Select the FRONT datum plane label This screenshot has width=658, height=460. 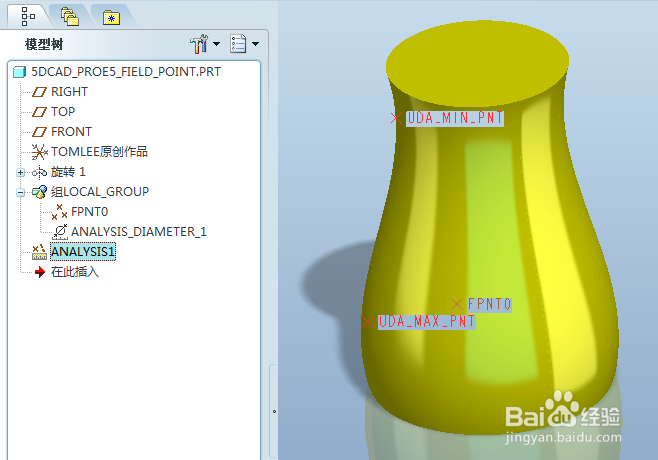tap(71, 132)
